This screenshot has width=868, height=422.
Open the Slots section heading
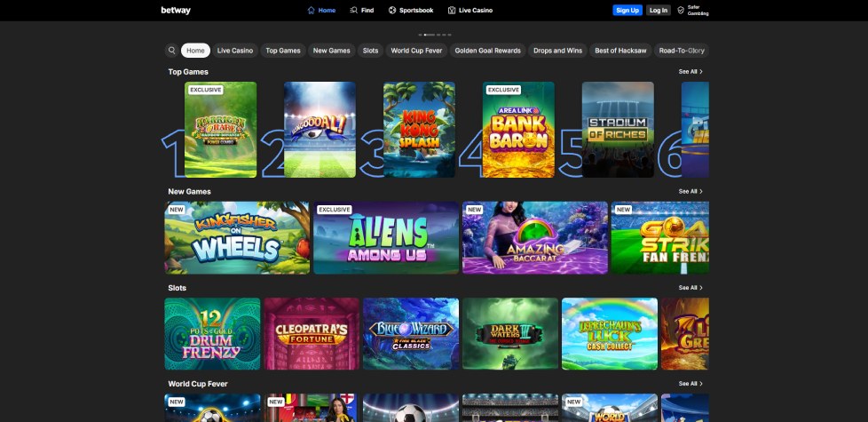coord(178,288)
